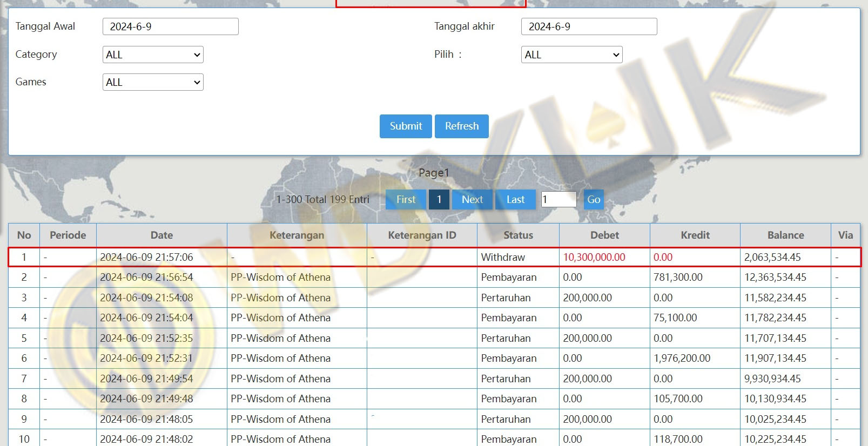Click kredit value 1,976,200.00
Image resolution: width=868 pixels, height=446 pixels.
pyautogui.click(x=682, y=359)
